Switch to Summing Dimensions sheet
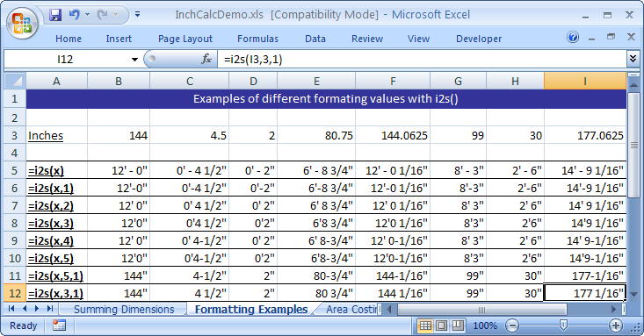The height and width of the screenshot is (336, 644). coord(124,310)
